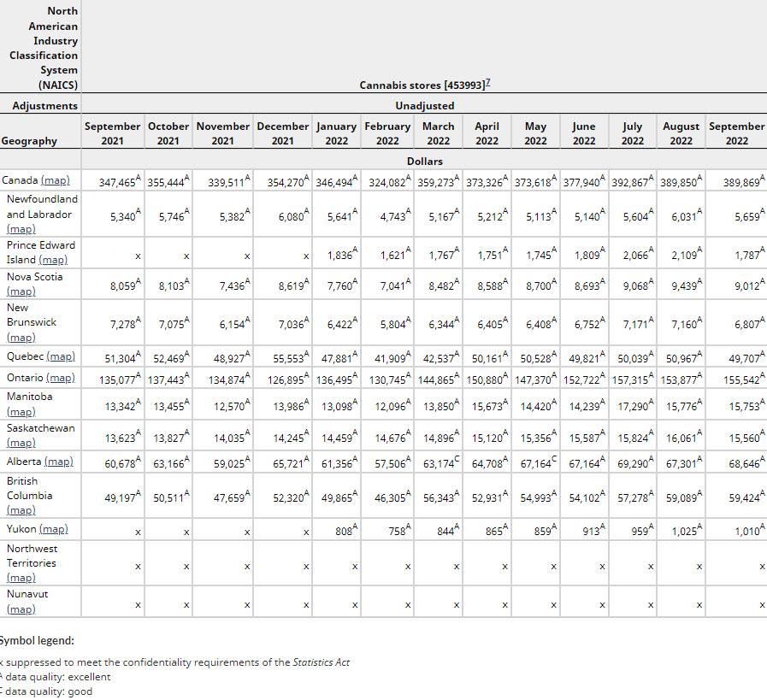Open the Northwest Territories map link
This screenshot has width=767, height=700.
(21, 578)
